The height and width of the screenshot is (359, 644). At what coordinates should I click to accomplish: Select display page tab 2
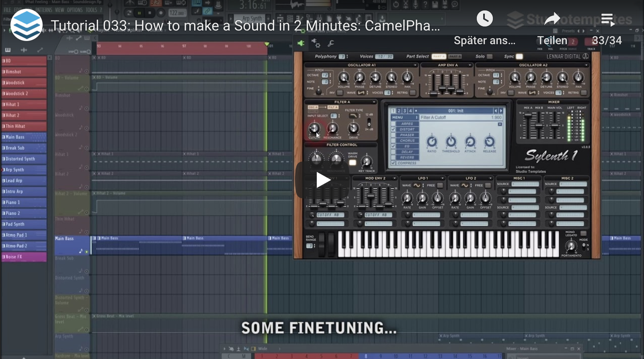point(399,111)
